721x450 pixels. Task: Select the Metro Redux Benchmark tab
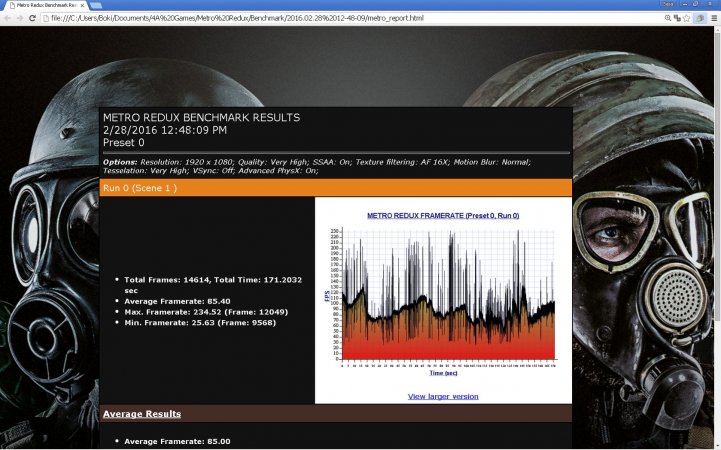45,6
